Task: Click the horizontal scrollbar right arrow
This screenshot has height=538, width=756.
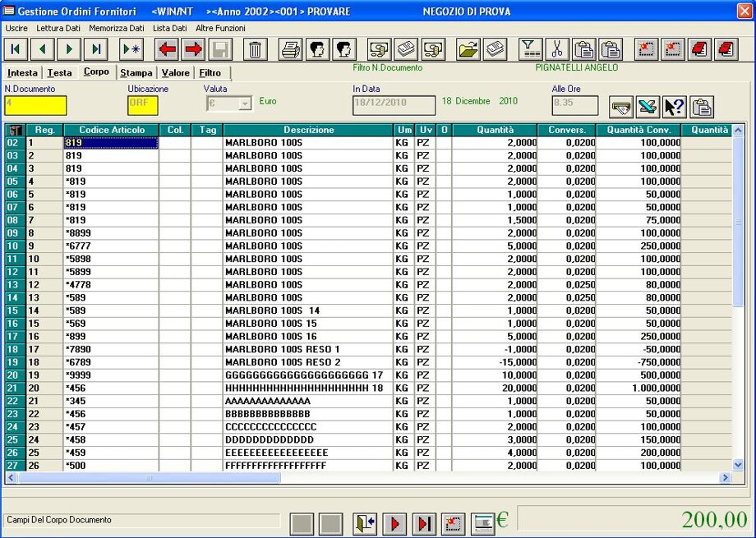Action: [725, 477]
